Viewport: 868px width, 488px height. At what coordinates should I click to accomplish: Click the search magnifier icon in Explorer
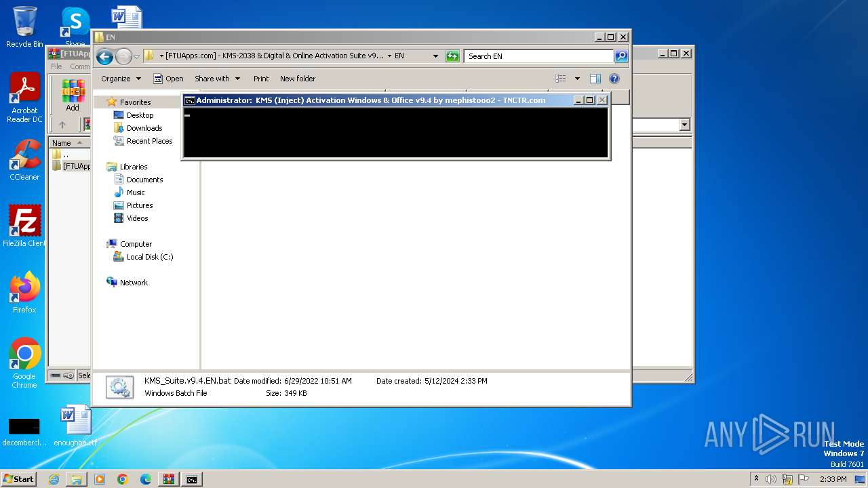click(620, 56)
